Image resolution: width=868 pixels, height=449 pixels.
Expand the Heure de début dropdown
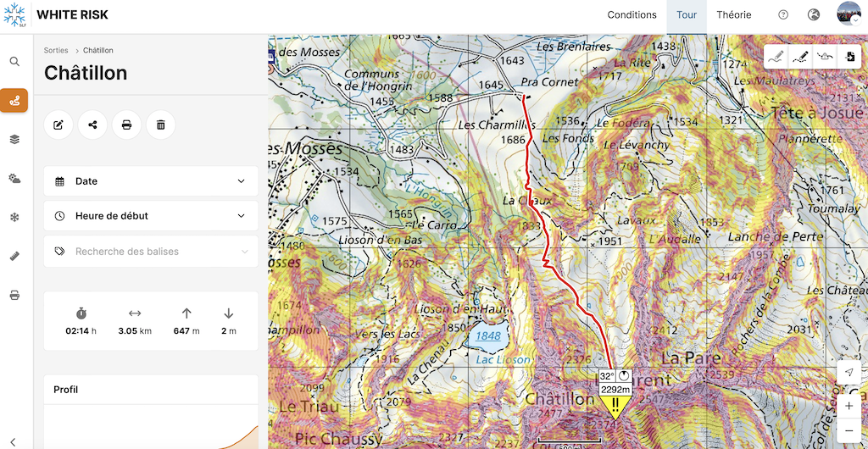151,216
